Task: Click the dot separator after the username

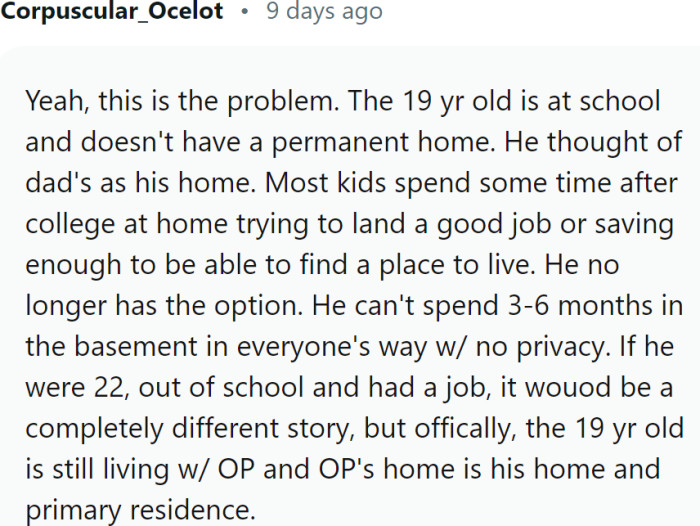Action: (x=244, y=12)
